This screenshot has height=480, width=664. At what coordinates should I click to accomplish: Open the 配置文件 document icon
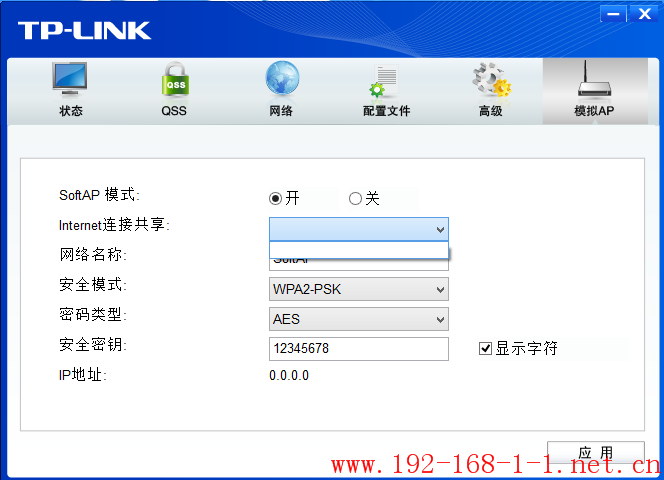click(384, 81)
